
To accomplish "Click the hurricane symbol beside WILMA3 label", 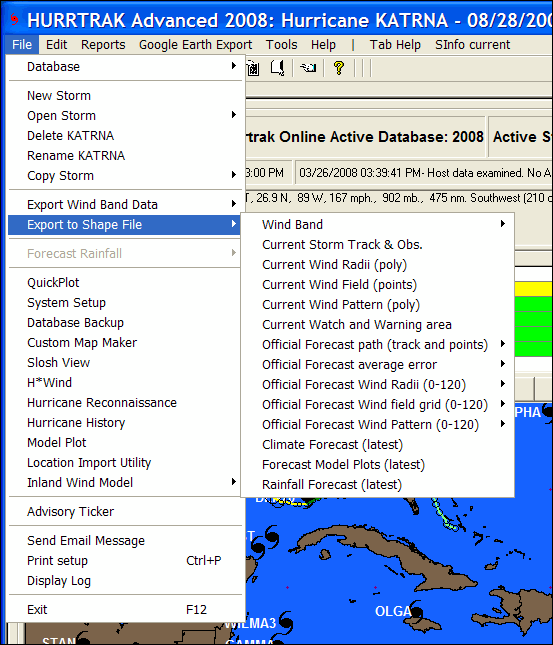I will 285,621.
